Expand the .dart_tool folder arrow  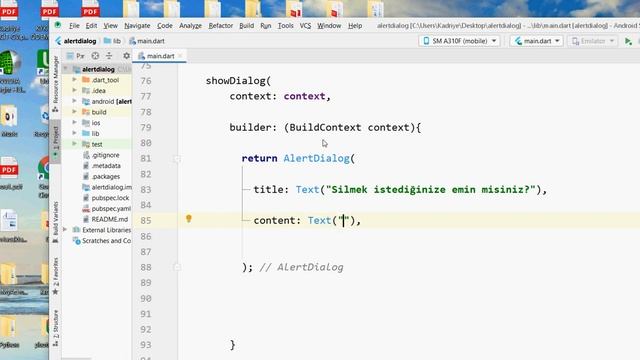(x=74, y=80)
